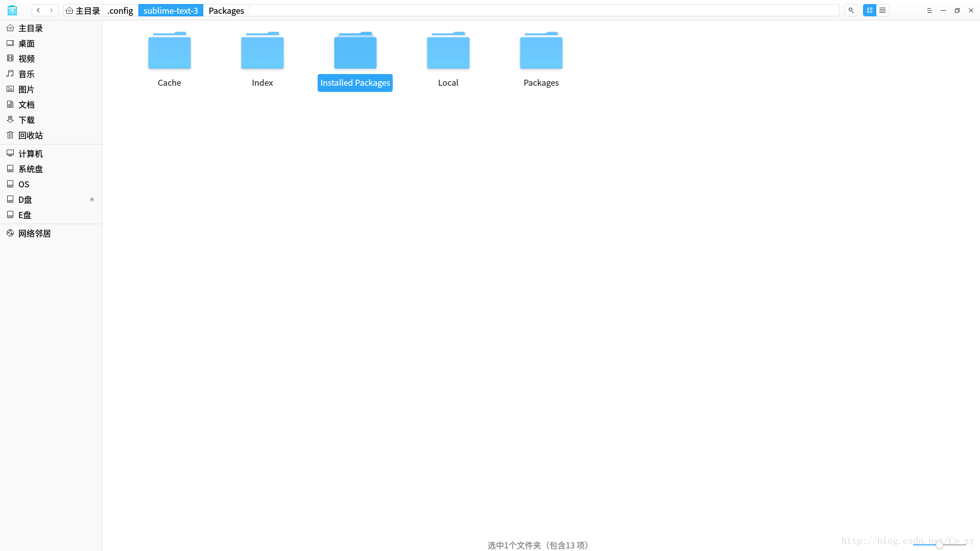Select sublime-text-3 breadcrumb

(x=171, y=10)
